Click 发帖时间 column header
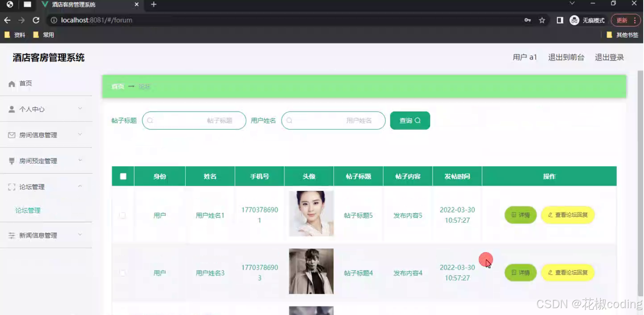 [457, 176]
